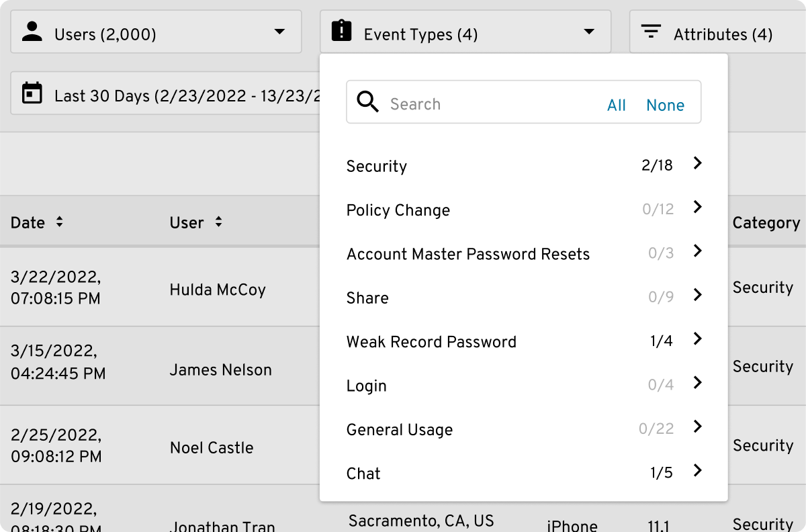
Task: Expand the Security category chevron
Action: (698, 163)
